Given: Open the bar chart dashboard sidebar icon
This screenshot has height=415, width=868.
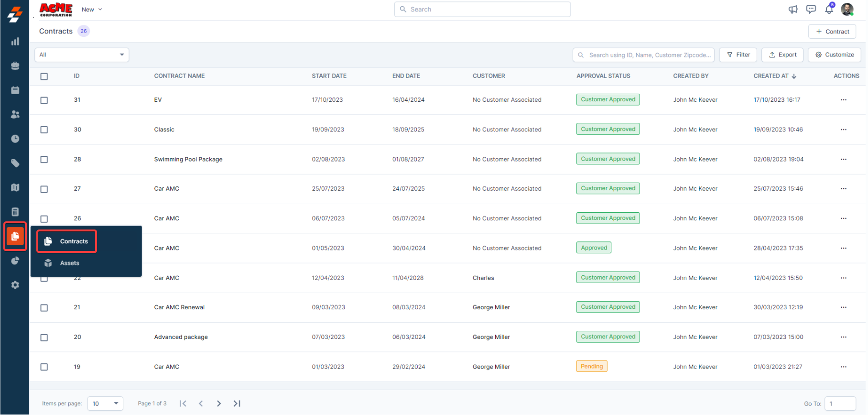Looking at the screenshot, I should pos(15,42).
